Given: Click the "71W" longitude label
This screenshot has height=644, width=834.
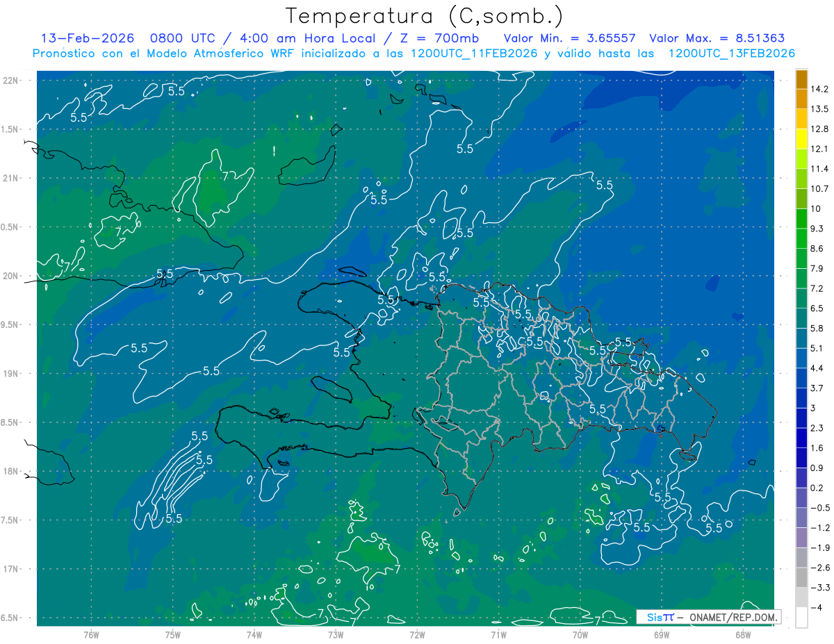Looking at the screenshot, I should coord(498,634).
